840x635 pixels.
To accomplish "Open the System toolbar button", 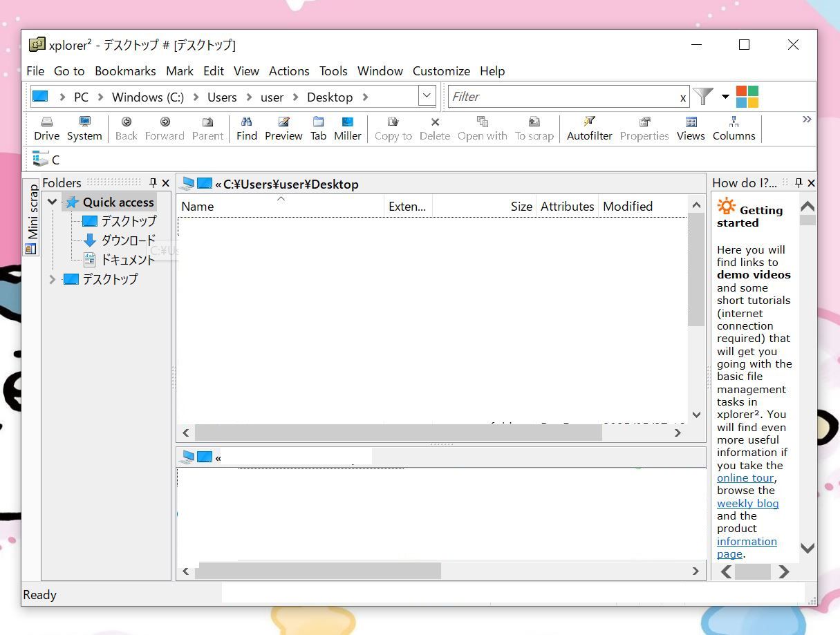I will tap(84, 129).
